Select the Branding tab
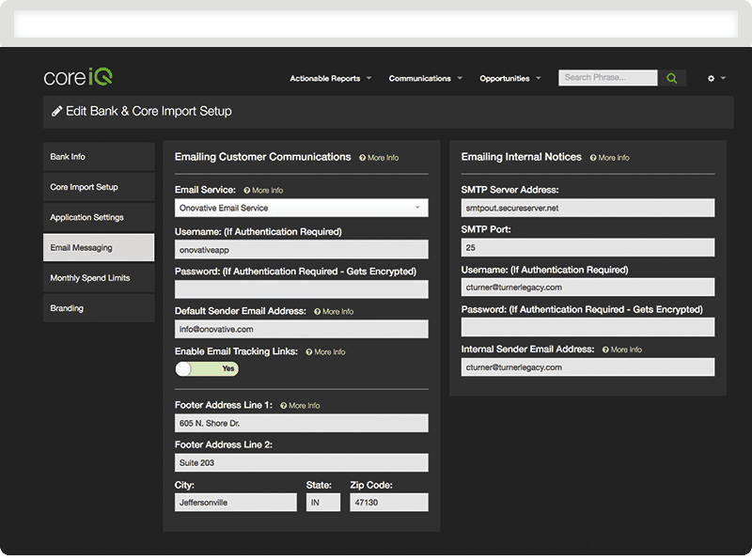The image size is (752, 560). tap(99, 308)
